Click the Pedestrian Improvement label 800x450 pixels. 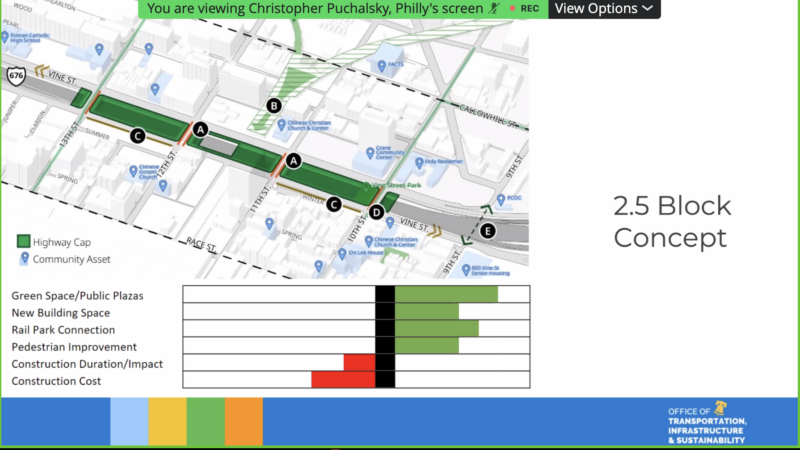pyautogui.click(x=74, y=347)
